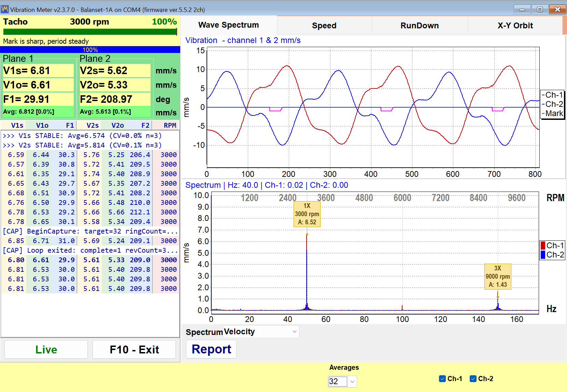Open the Speed tab

point(324,26)
